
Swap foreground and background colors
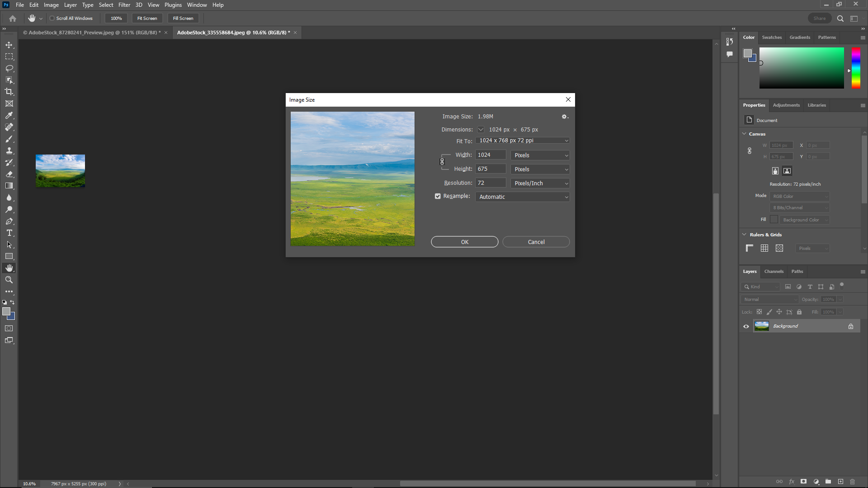(x=12, y=302)
